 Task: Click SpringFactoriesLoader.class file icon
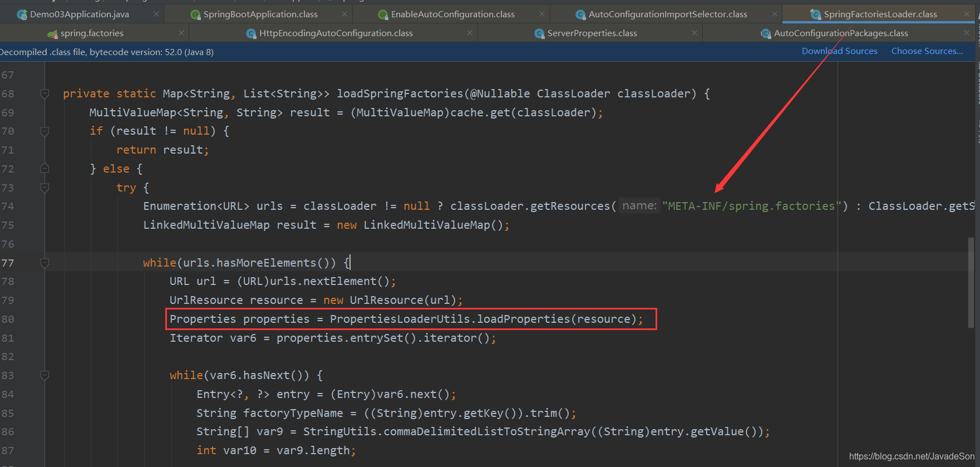(816, 14)
